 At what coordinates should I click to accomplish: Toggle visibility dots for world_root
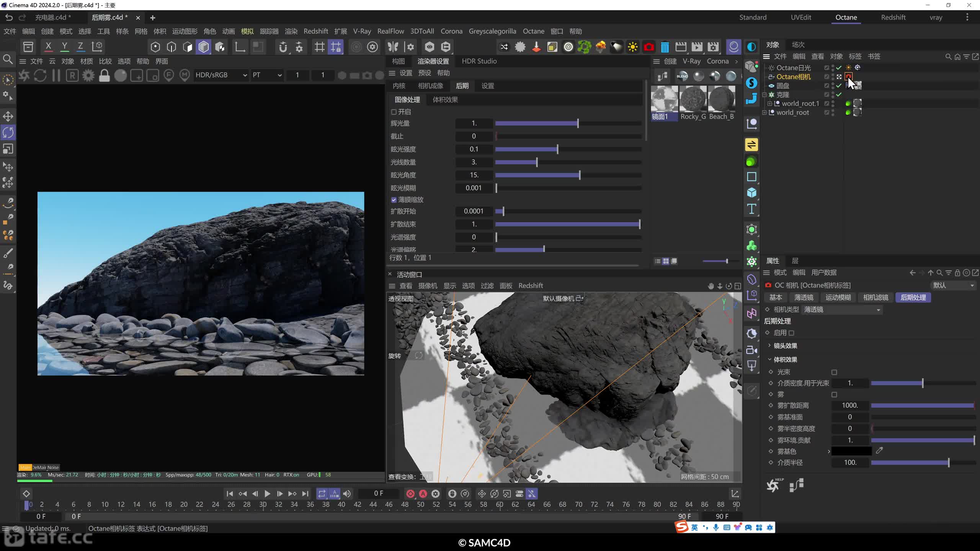coord(833,112)
